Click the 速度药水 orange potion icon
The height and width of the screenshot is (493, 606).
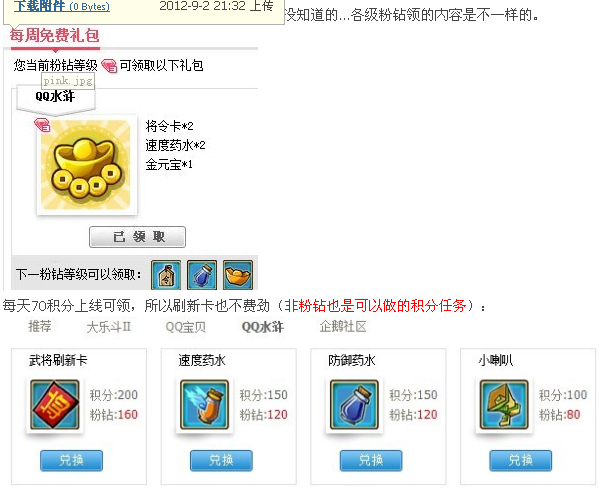click(204, 405)
